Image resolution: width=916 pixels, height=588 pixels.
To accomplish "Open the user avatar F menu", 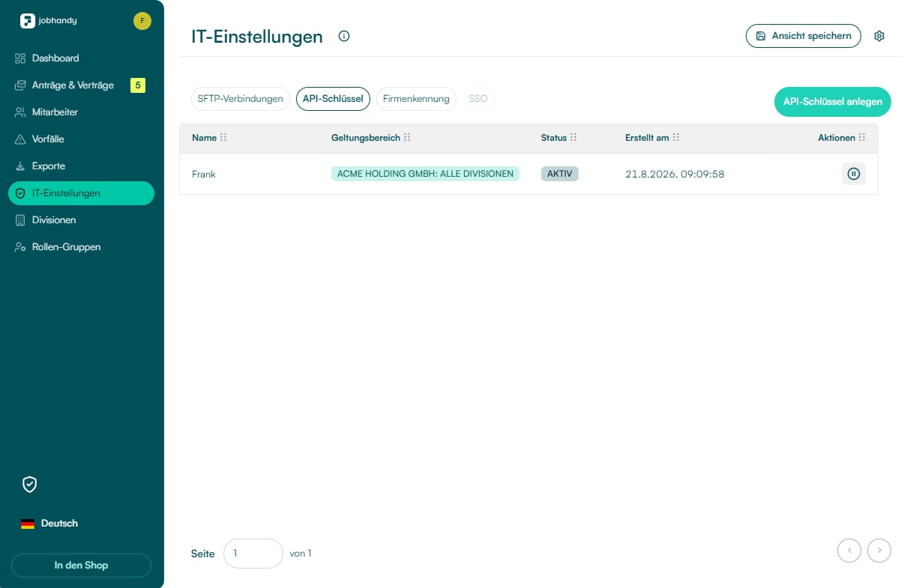I will (x=142, y=21).
